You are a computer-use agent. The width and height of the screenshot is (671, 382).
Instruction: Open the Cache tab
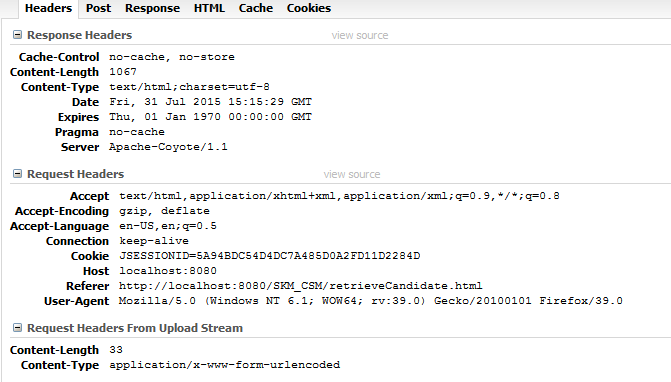tap(255, 8)
